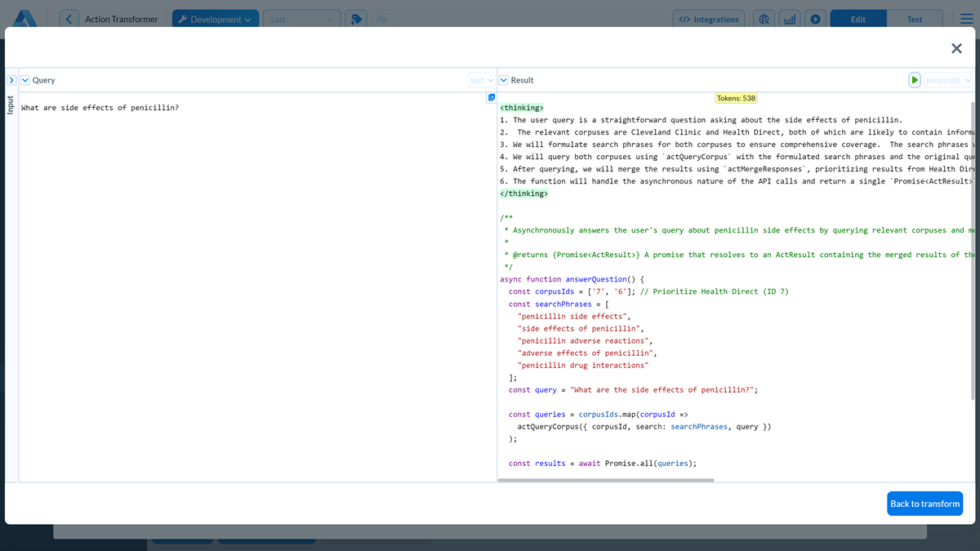Click the Result pane horizontal scrollbar
This screenshot has width=980, height=551.
[x=606, y=480]
